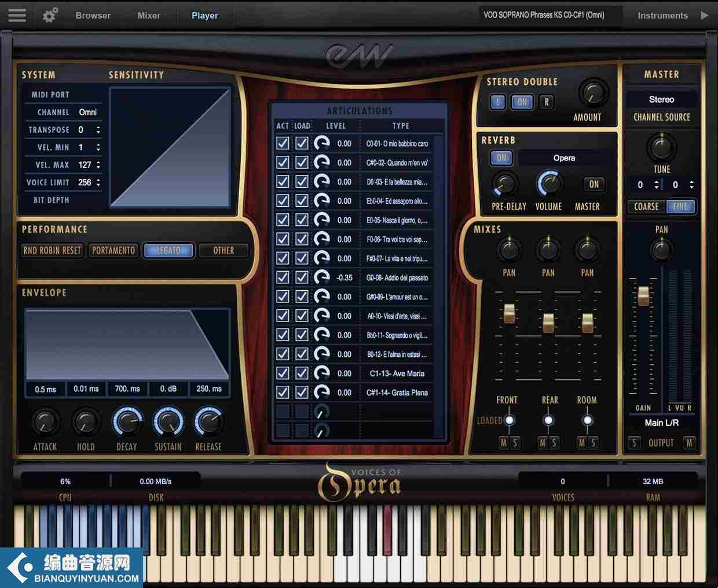The height and width of the screenshot is (588, 718).
Task: Click the Rear mix Pan knob
Action: [548, 249]
